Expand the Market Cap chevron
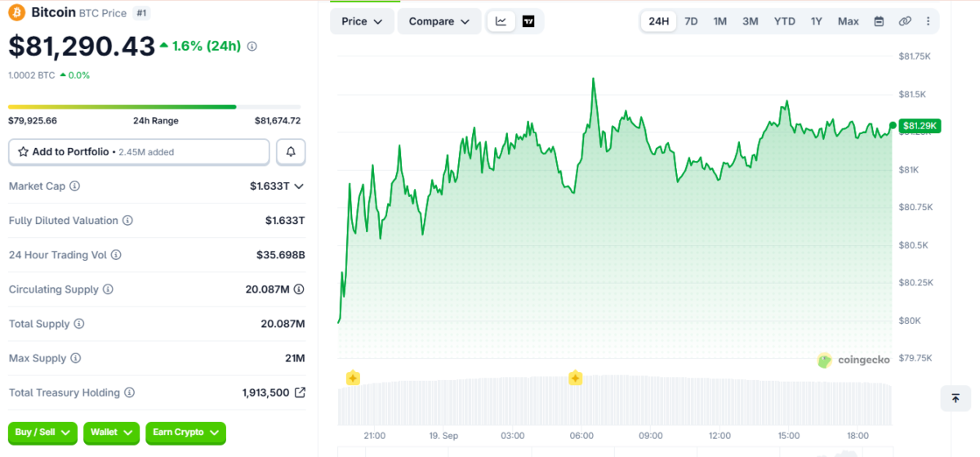This screenshot has height=457, width=980. 299,186
